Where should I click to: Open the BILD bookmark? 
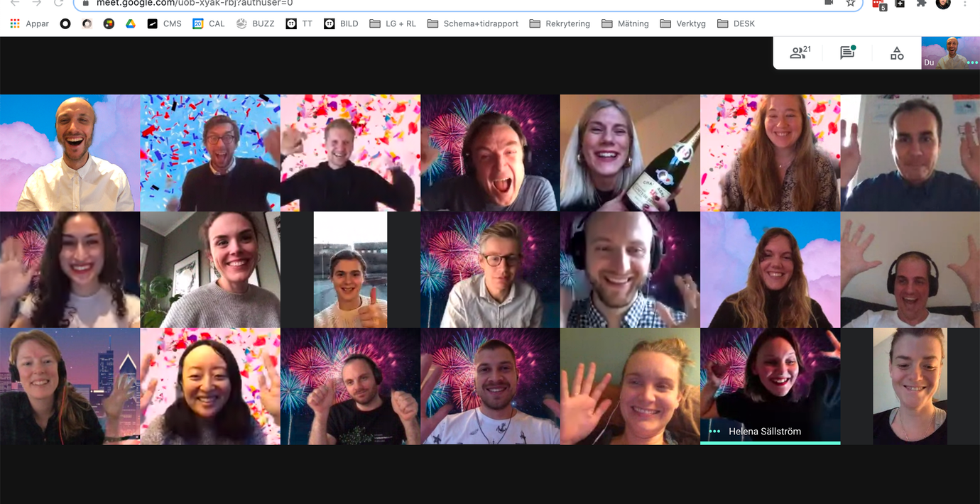coord(341,23)
